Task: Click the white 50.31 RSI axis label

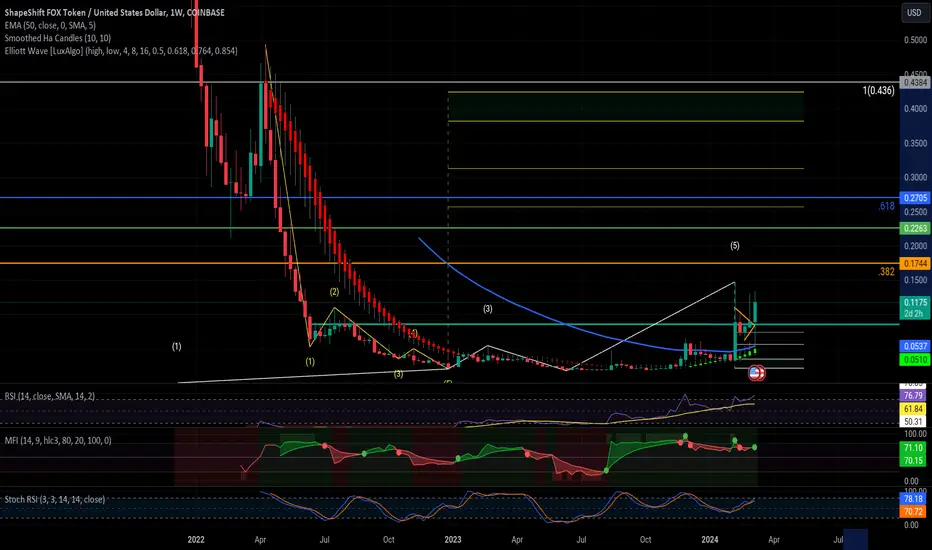Action: point(913,422)
